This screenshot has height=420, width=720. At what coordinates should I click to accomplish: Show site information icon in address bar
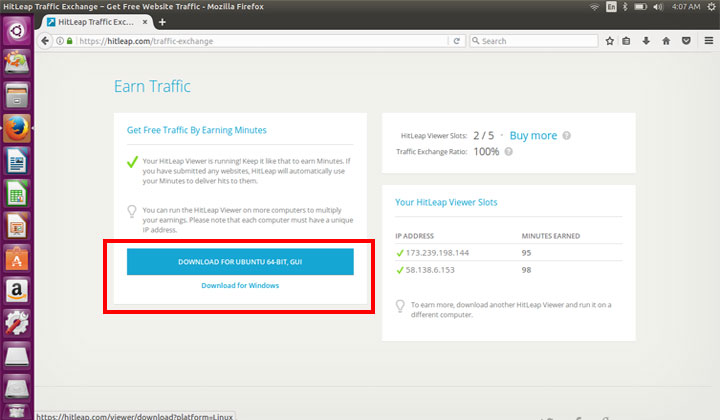tap(60, 41)
